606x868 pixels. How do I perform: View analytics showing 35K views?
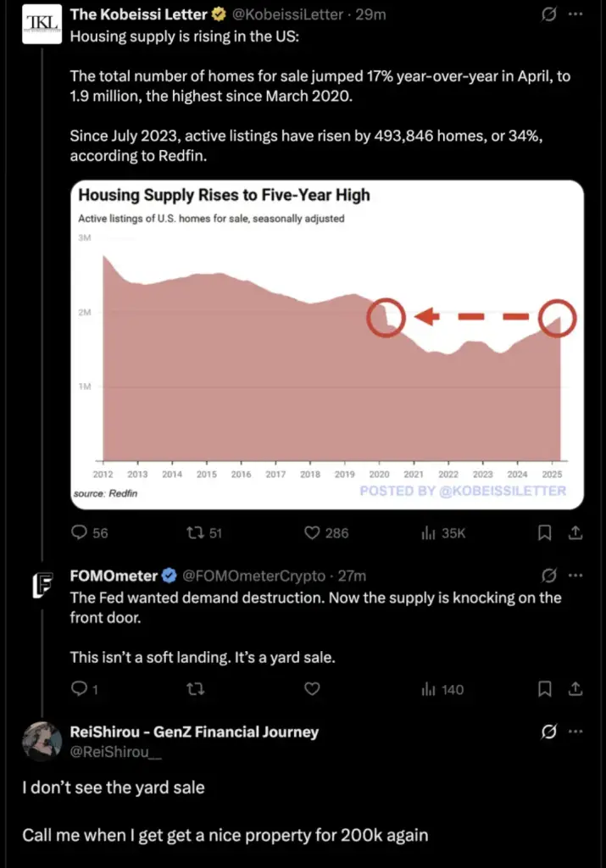(443, 533)
